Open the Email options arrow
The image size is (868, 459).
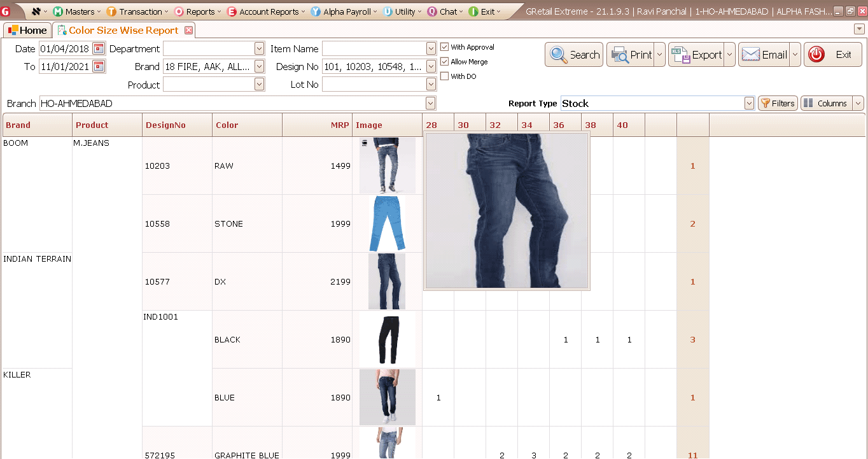(x=795, y=55)
